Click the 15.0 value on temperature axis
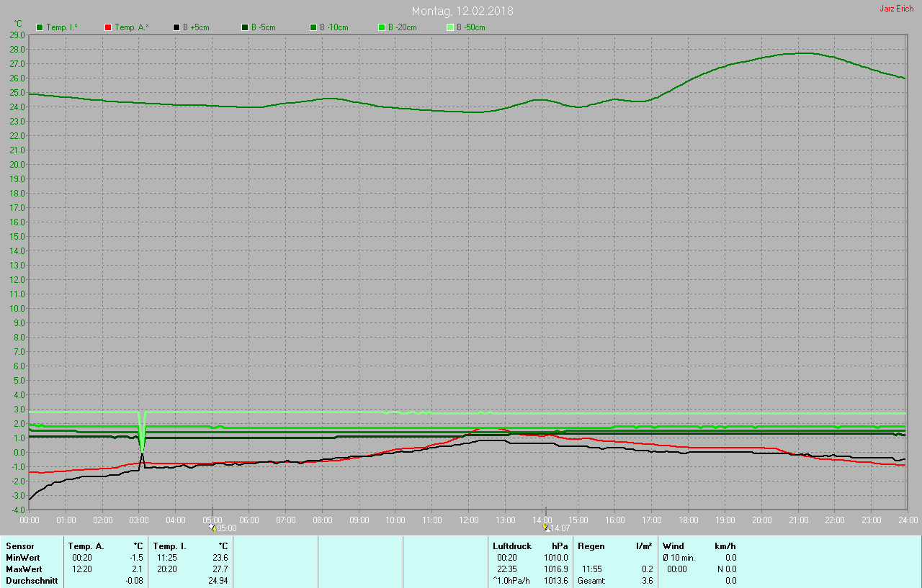The image size is (922, 588). 17,236
